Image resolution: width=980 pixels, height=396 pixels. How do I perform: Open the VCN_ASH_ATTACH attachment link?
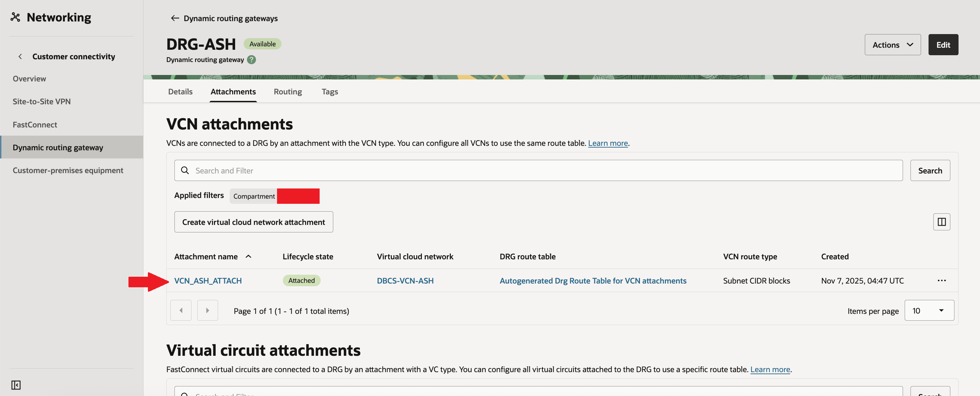pyautogui.click(x=208, y=280)
